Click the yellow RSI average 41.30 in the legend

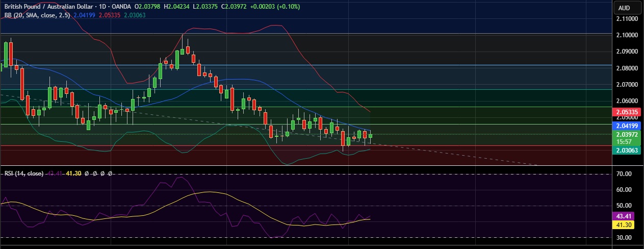(74, 174)
